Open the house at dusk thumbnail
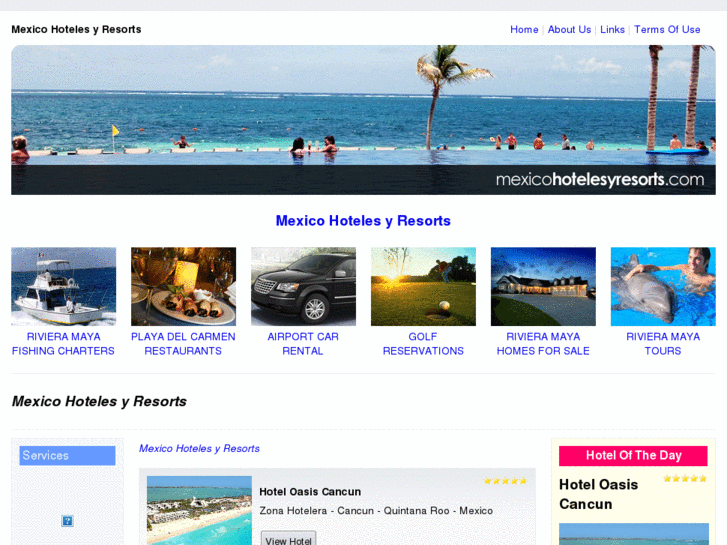 pyautogui.click(x=543, y=286)
